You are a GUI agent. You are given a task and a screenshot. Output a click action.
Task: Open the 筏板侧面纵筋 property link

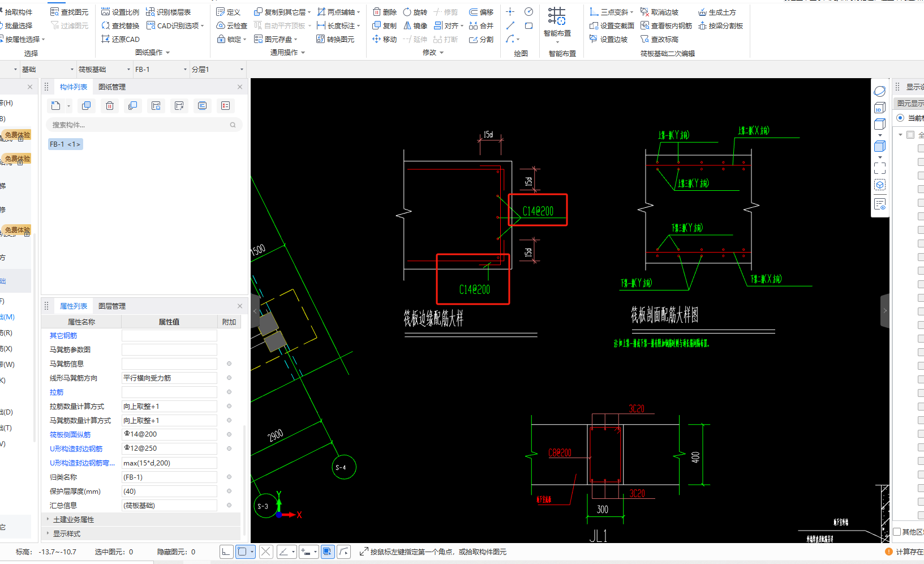coord(70,434)
